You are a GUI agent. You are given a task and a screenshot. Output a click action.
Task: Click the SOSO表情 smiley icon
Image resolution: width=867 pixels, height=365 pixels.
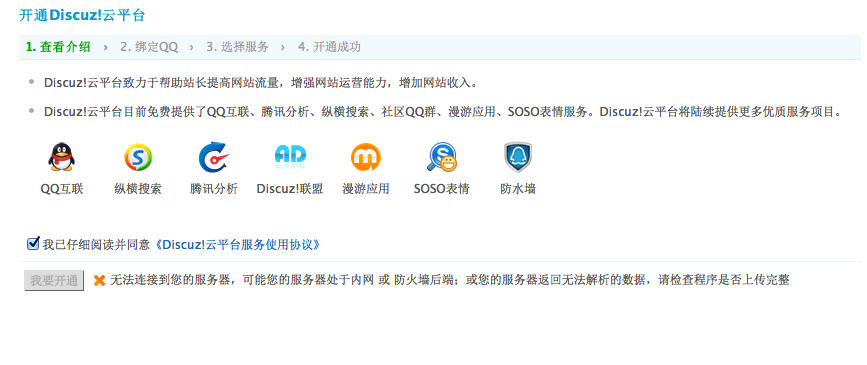pos(442,157)
